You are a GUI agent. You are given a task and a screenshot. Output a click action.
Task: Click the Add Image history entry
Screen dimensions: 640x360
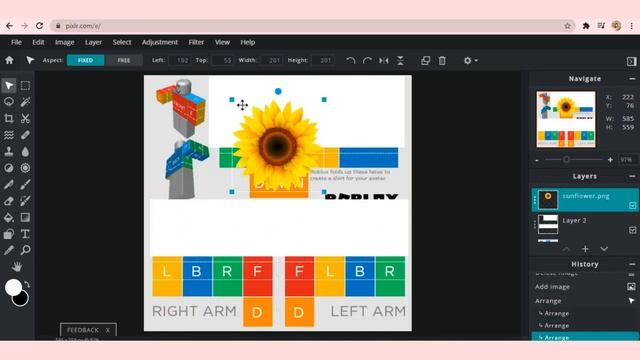pyautogui.click(x=584, y=287)
